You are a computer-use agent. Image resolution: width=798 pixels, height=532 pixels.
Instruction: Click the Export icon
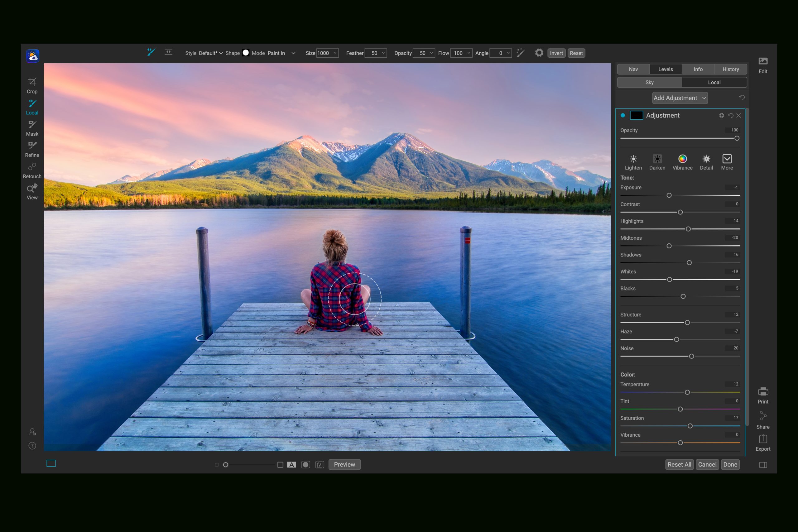pyautogui.click(x=763, y=439)
